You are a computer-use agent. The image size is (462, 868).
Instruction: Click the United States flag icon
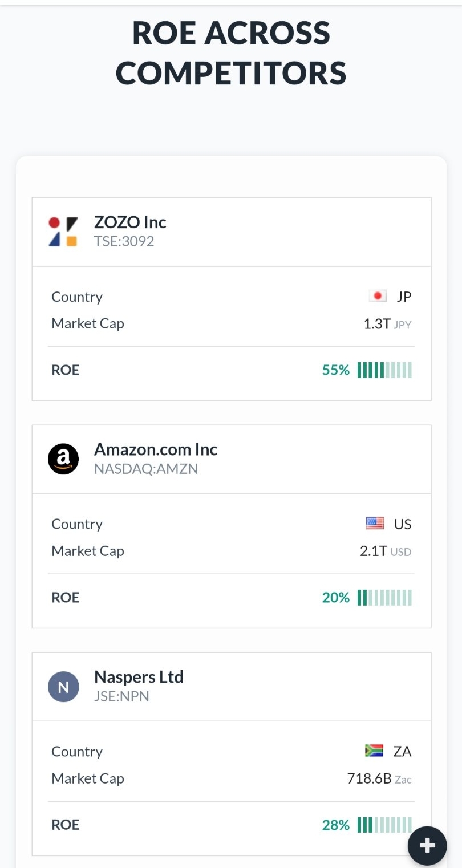[x=375, y=524]
